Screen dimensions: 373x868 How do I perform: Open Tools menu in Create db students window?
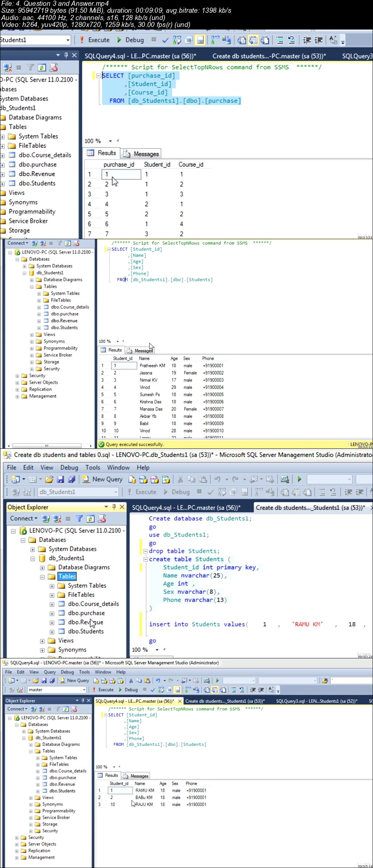93,468
